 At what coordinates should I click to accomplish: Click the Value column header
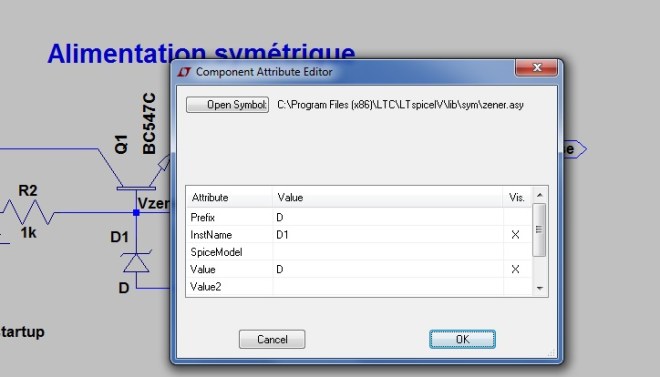click(387, 197)
